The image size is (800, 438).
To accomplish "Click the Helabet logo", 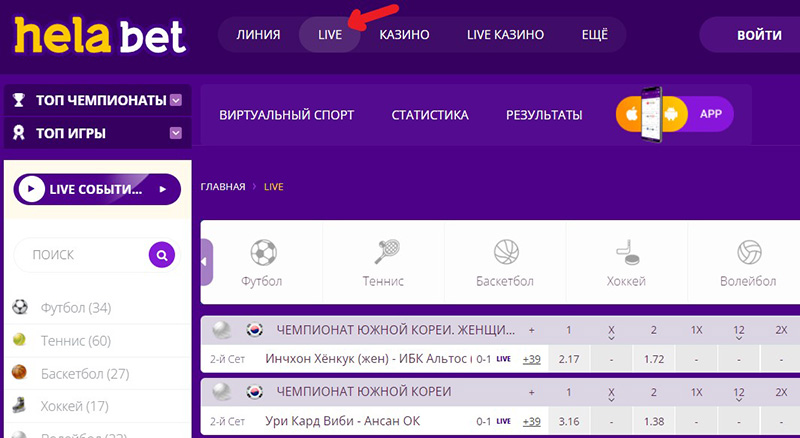I will tap(101, 36).
